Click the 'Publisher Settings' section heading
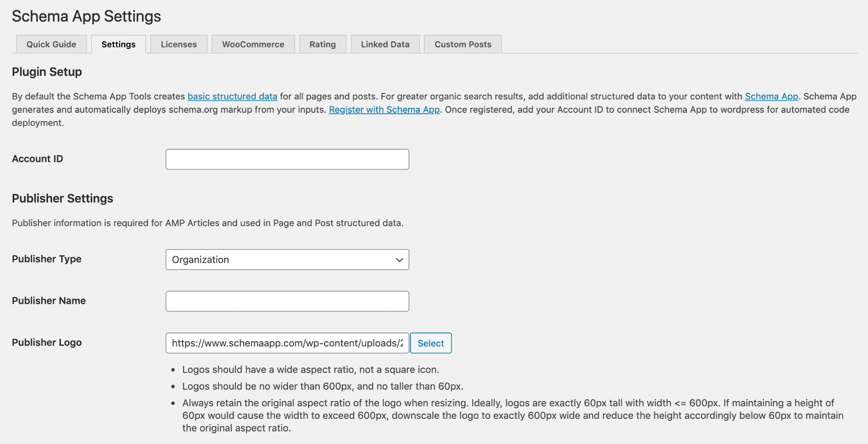 click(62, 198)
